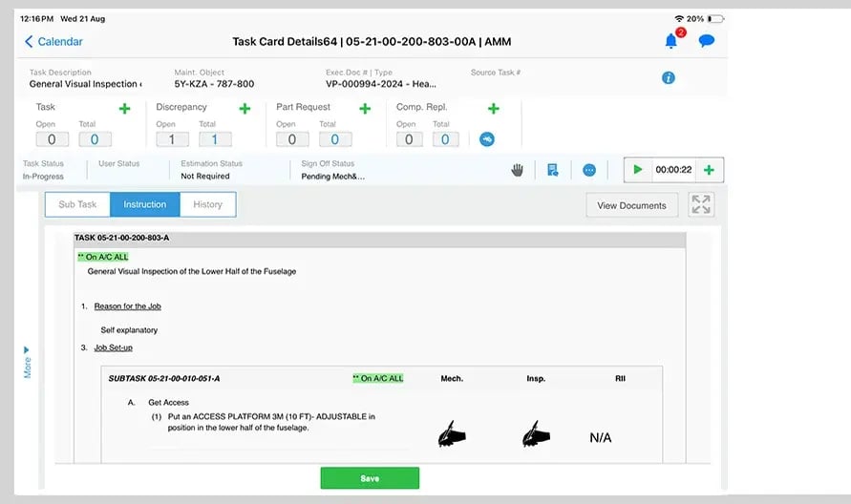Click the blue Comp. Repl. round icon
Image resolution: width=851 pixels, height=504 pixels.
tap(487, 139)
